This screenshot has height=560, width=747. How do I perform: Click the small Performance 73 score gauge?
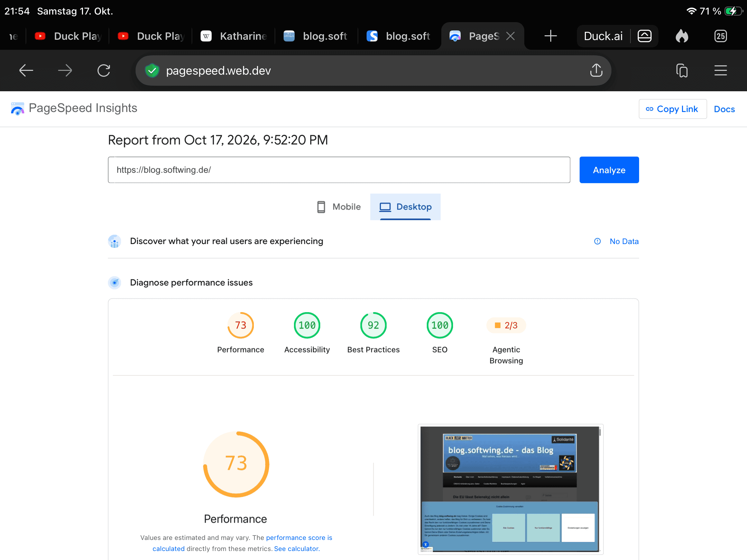coord(241,325)
